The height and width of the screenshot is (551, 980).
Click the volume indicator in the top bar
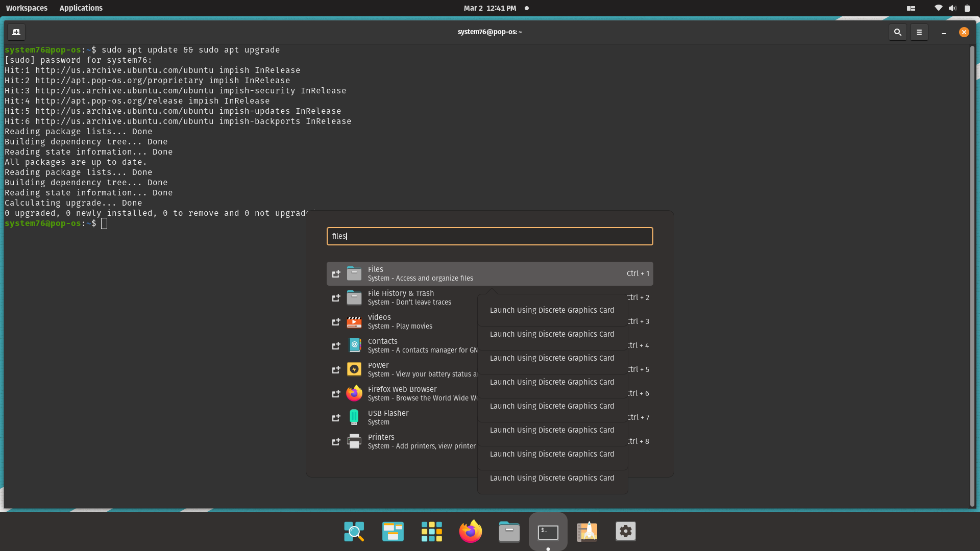[x=952, y=8]
